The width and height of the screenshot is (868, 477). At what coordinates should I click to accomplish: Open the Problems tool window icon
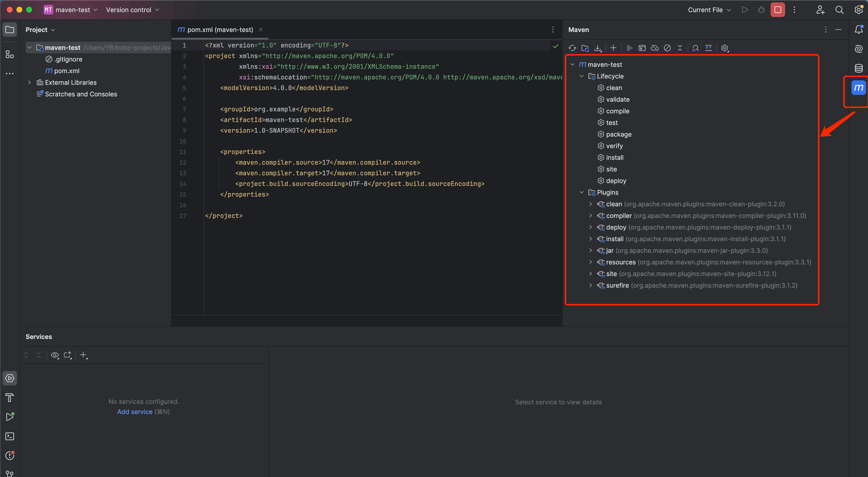tap(10, 455)
